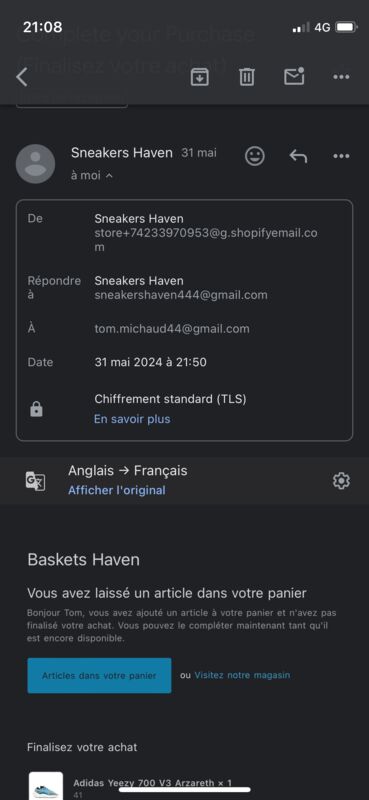Screen dimensions: 369x800
Task: Tap the padlock encryption icon
Action: 36,409
